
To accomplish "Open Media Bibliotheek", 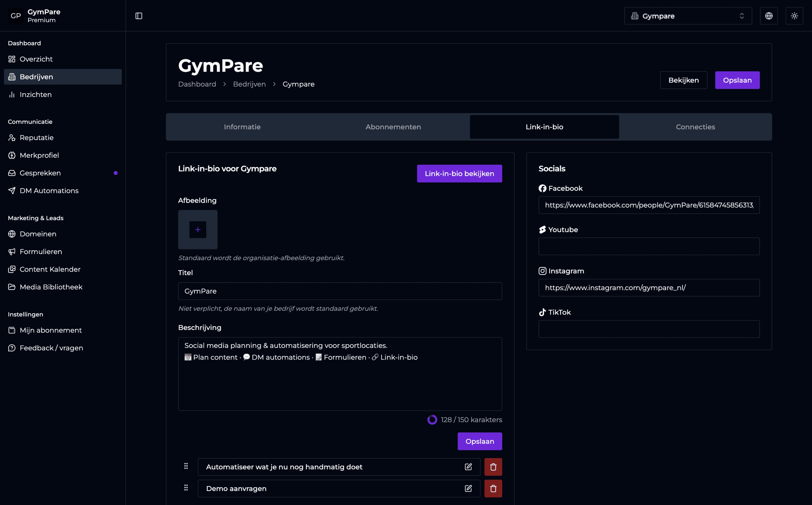I will coord(63,287).
